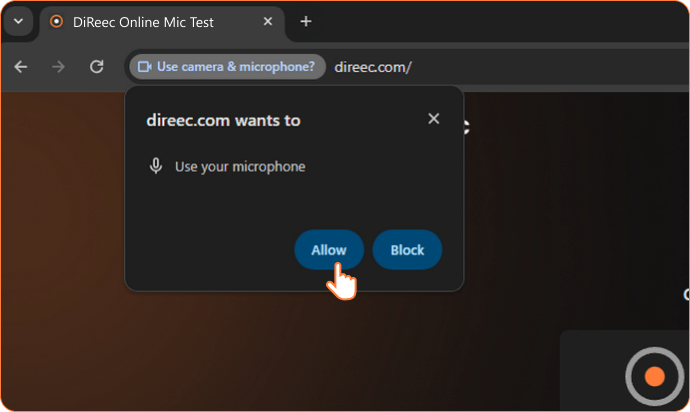Screen dimensions: 690x412
Task: Start recording with the orange record button
Action: tap(654, 376)
